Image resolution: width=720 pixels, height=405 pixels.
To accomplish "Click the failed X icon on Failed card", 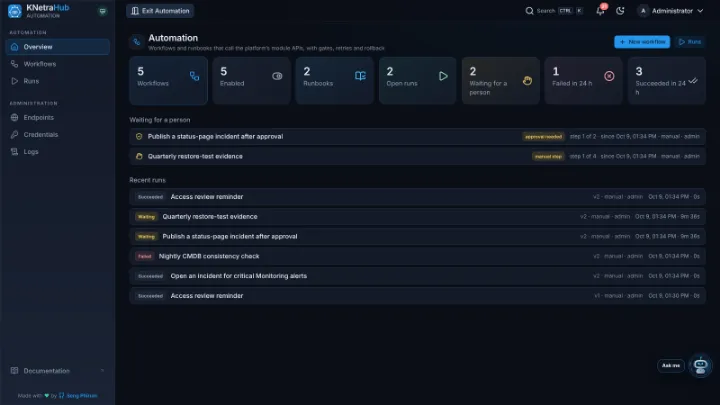I will (x=609, y=76).
